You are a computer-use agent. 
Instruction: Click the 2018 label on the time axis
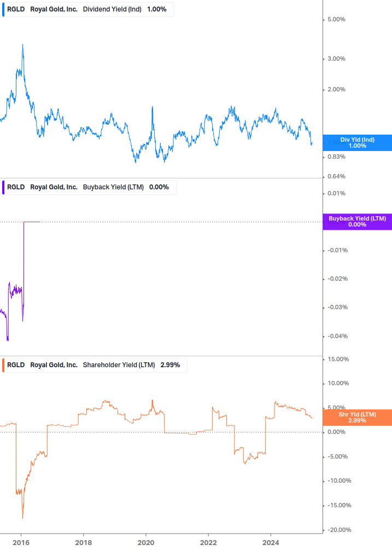coord(83,543)
